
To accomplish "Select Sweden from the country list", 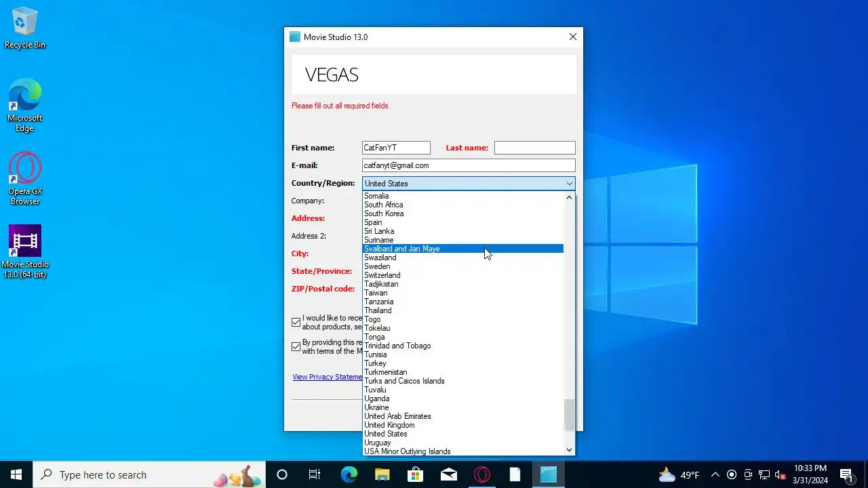I will [x=463, y=266].
